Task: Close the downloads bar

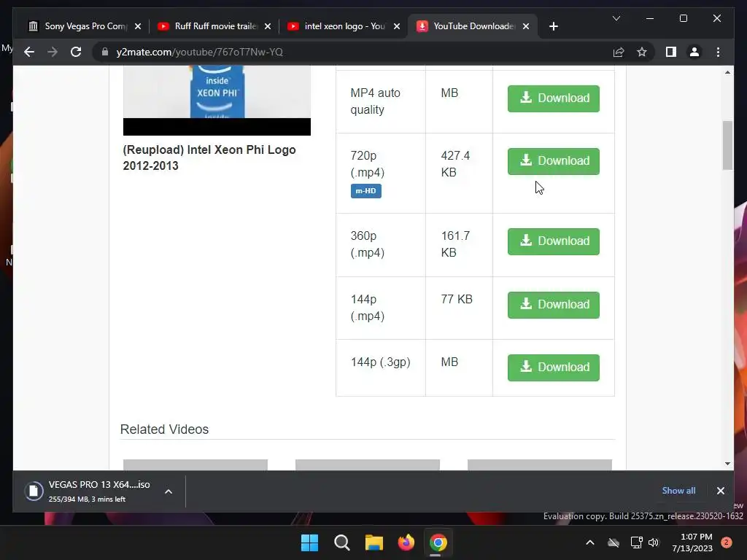Action: pos(720,491)
